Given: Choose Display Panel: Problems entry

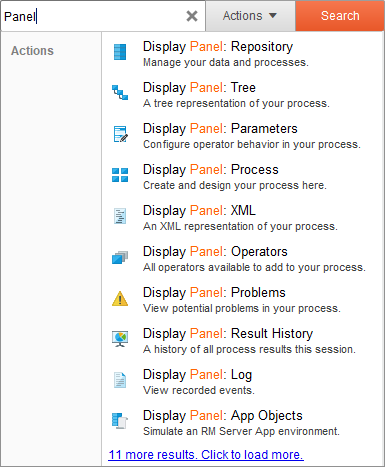Looking at the screenshot, I should click(x=242, y=300).
